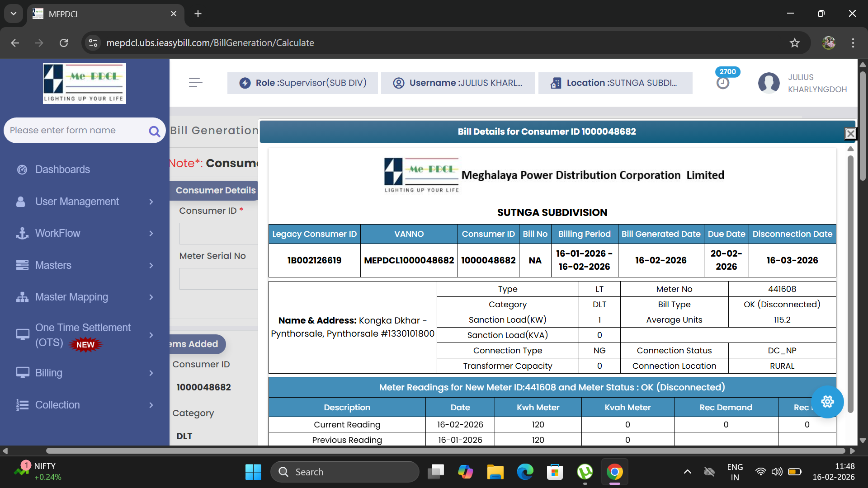
Task: Click the hamburger menu toggle icon
Action: pos(195,83)
